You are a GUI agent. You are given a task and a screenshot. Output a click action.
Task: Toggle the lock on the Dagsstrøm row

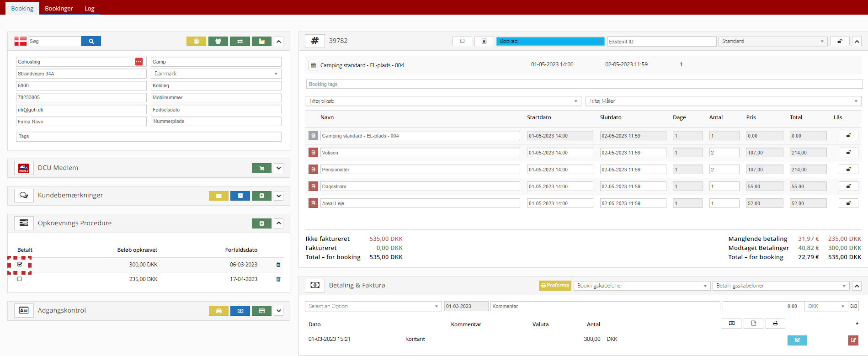(848, 186)
